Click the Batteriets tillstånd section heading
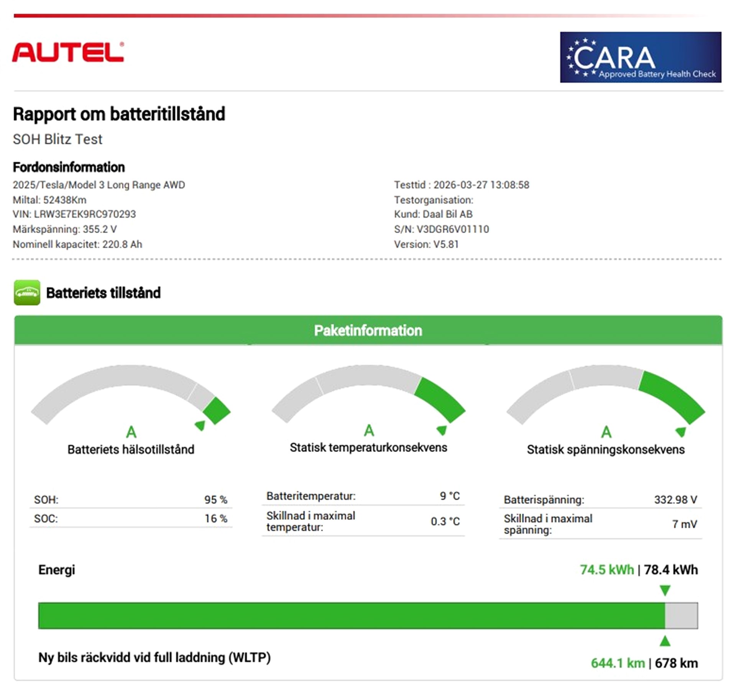The width and height of the screenshot is (736, 700). click(x=103, y=293)
